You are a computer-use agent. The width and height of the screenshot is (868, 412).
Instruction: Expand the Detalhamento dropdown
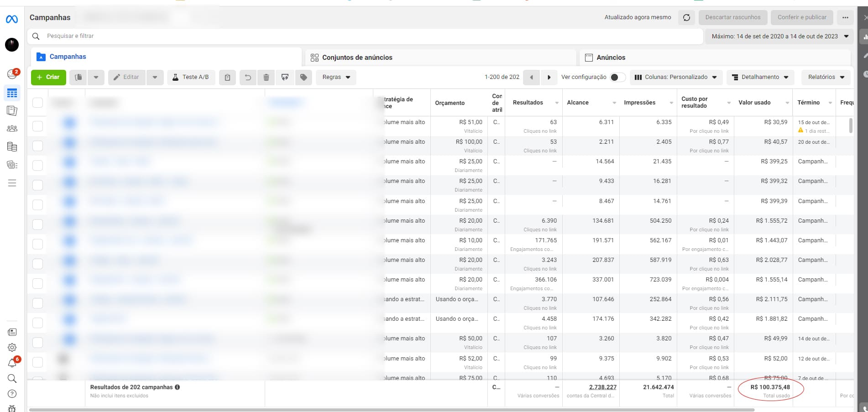pyautogui.click(x=760, y=77)
